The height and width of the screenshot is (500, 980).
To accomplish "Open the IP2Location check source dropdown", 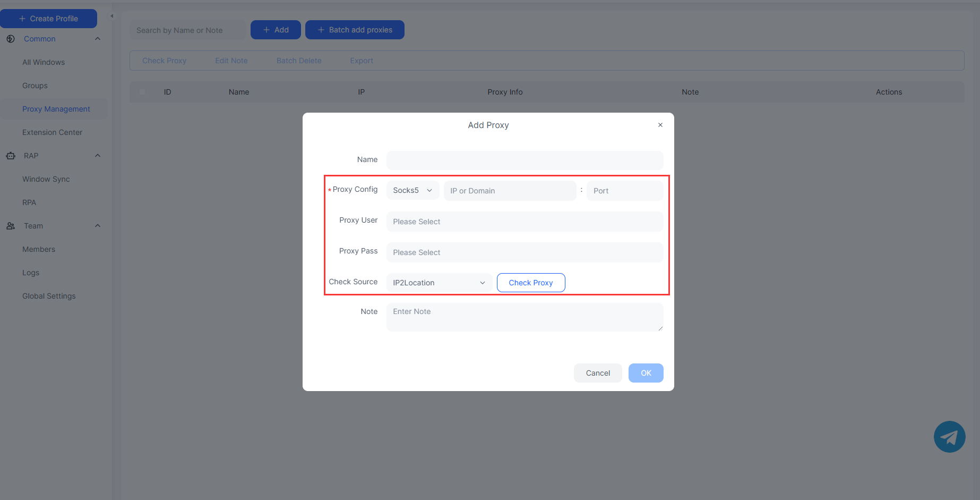I will pyautogui.click(x=439, y=283).
